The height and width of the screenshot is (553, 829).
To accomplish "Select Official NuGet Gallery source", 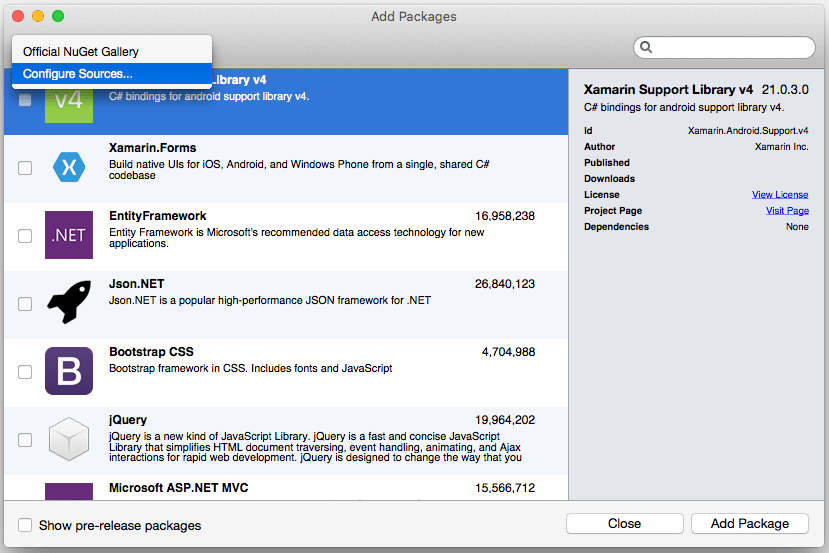I will [112, 52].
